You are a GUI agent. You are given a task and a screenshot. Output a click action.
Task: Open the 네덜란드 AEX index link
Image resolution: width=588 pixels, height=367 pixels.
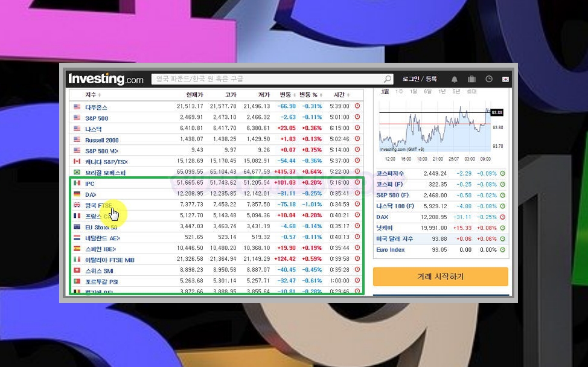pyautogui.click(x=103, y=238)
